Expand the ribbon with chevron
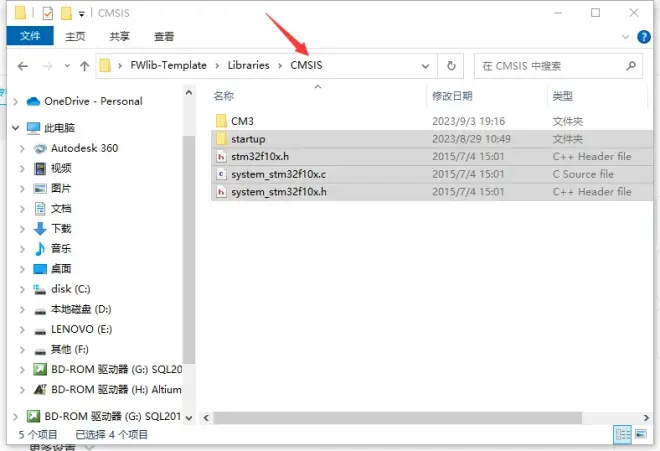660x451 pixels. (625, 37)
